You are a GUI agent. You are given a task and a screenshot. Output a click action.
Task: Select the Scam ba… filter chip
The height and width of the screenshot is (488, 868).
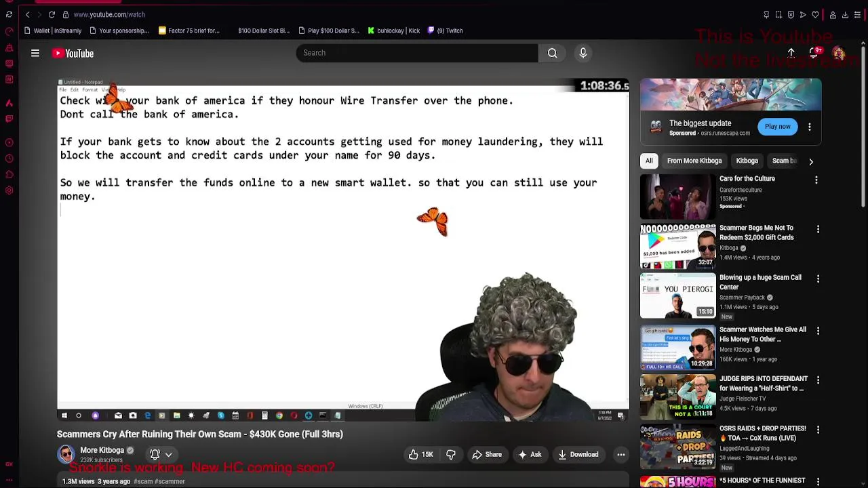(x=784, y=161)
